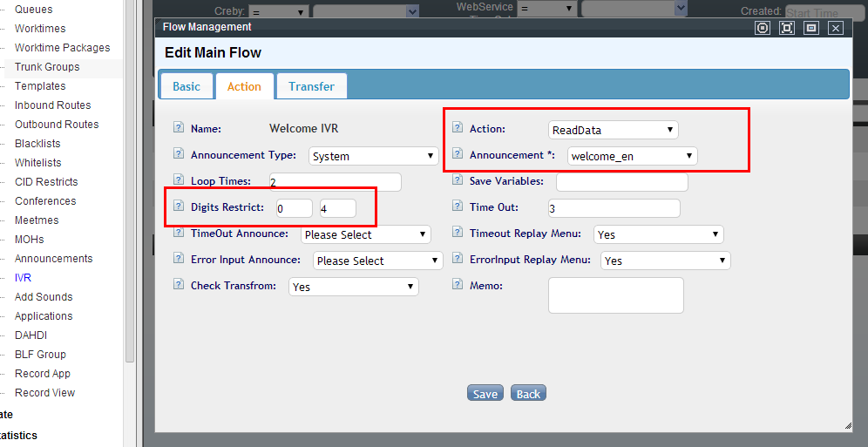This screenshot has height=447, width=868.
Task: Click the Back button
Action: 528,394
